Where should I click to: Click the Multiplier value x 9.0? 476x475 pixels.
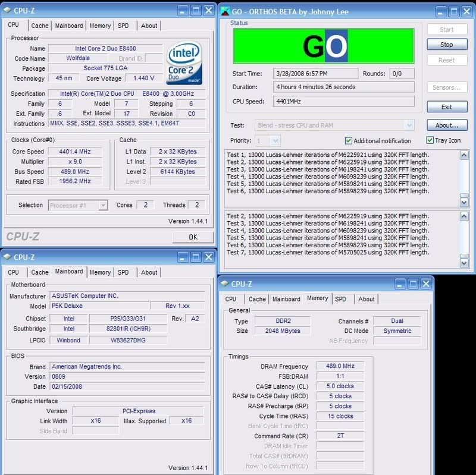pos(75,161)
